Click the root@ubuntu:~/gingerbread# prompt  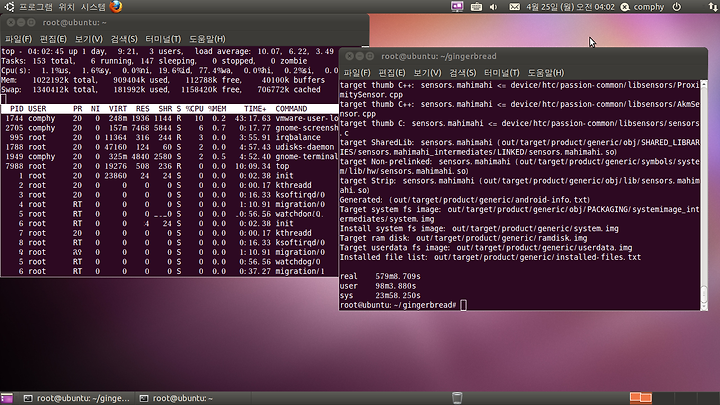click(398, 305)
